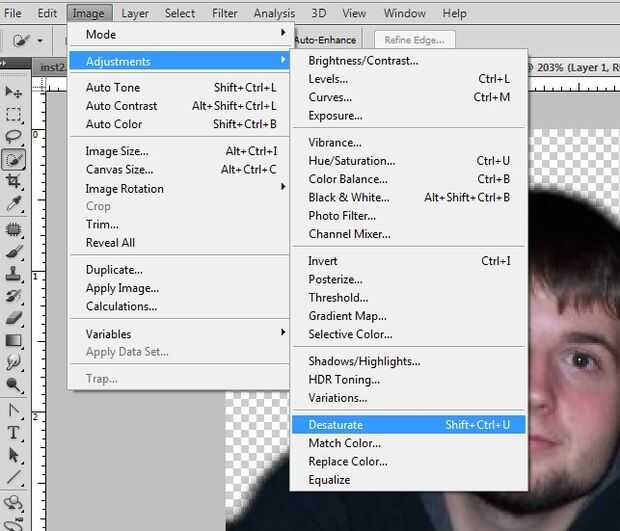Open Image Size dialog

[180, 151]
